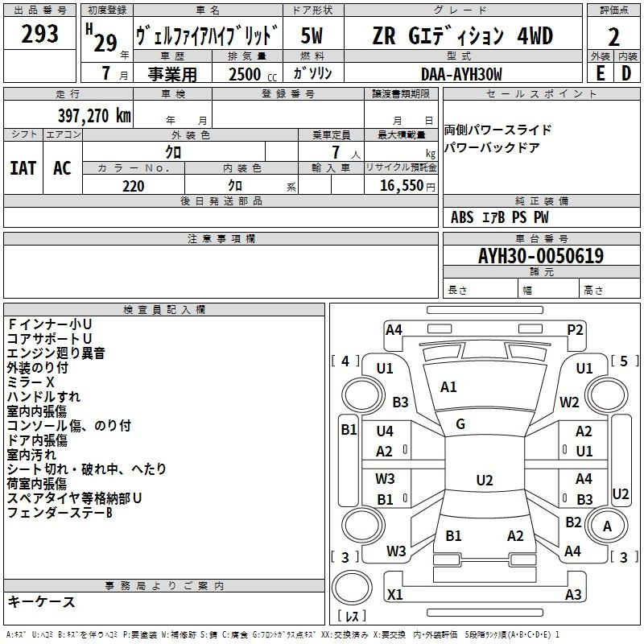The width and height of the screenshot is (644, 644).
Task: Select the G mark on windshield
Action: pyautogui.click(x=460, y=424)
